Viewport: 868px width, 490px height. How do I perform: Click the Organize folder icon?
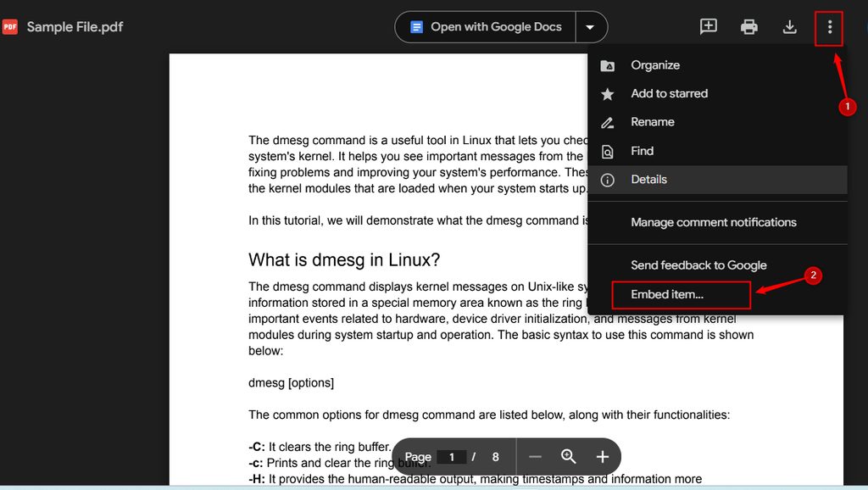[607, 66]
